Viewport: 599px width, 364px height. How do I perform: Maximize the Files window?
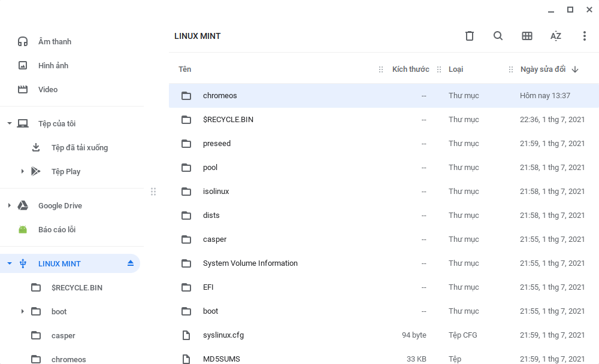[x=570, y=10]
